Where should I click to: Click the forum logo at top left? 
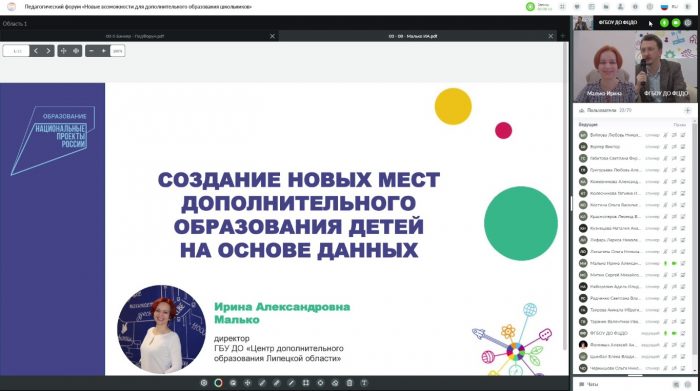pos(12,7)
